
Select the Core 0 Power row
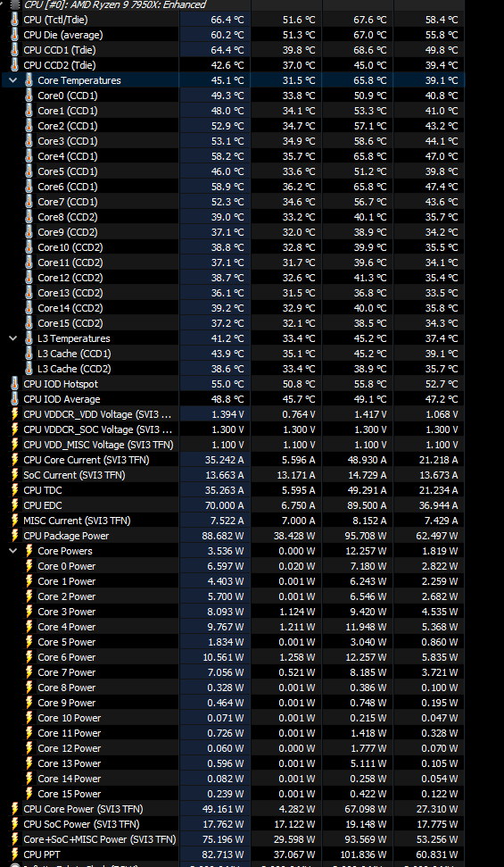232,566
